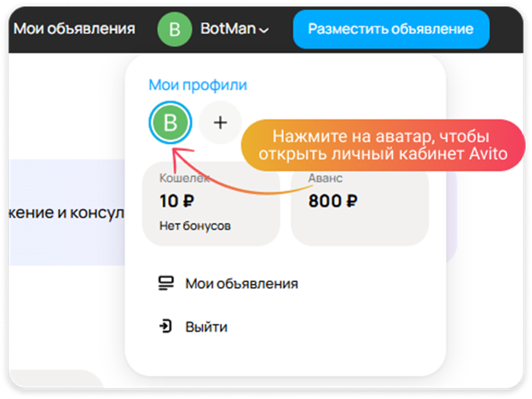The height and width of the screenshot is (399, 532).
Task: Click the listings icon beside Мои объявления
Action: coord(166,283)
